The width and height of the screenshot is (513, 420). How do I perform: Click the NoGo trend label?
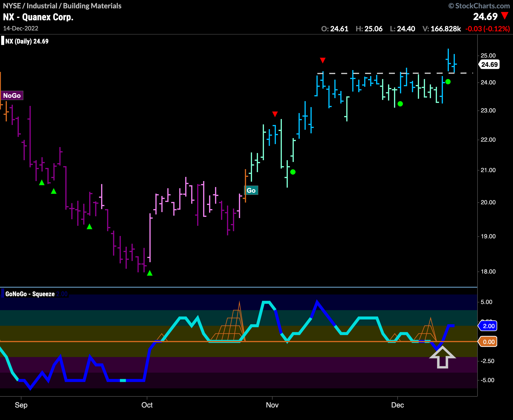[x=12, y=95]
